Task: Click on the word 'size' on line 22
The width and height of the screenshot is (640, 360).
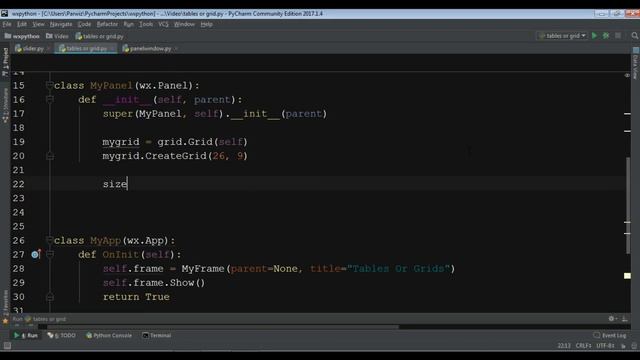Action: [x=115, y=184]
